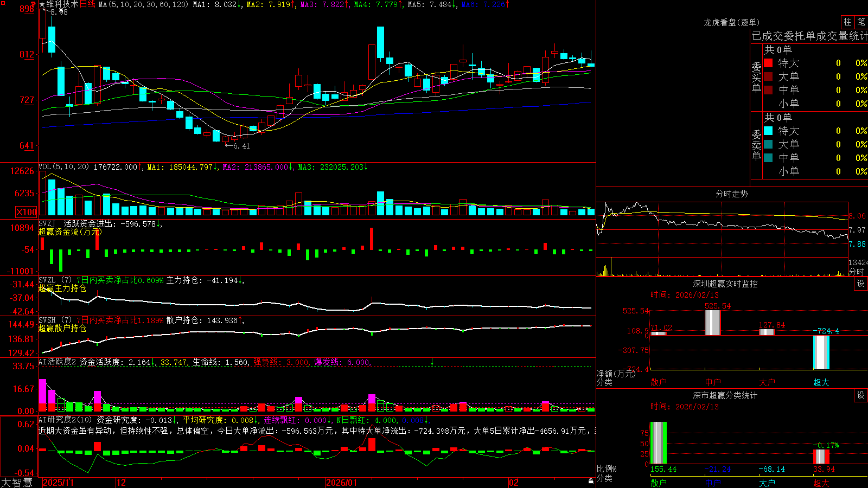Click 爆发线: 6.000 label
This screenshot has height=488, width=868.
343,362
